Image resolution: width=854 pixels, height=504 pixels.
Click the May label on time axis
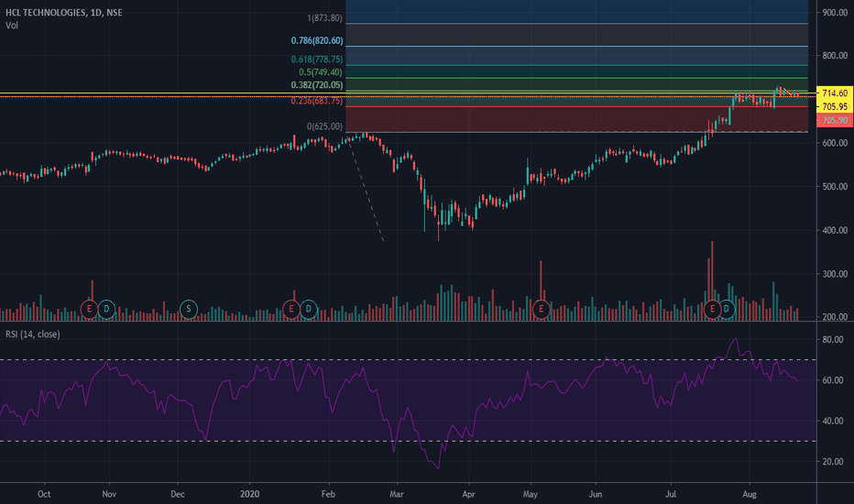point(531,494)
